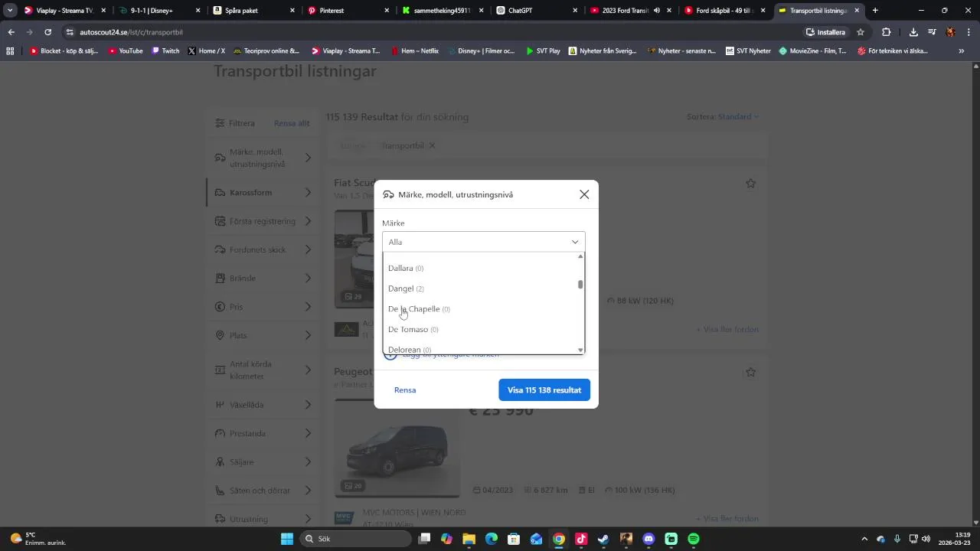Click the brand list scrollbar thumb
The height and width of the screenshot is (551, 980).
580,284
